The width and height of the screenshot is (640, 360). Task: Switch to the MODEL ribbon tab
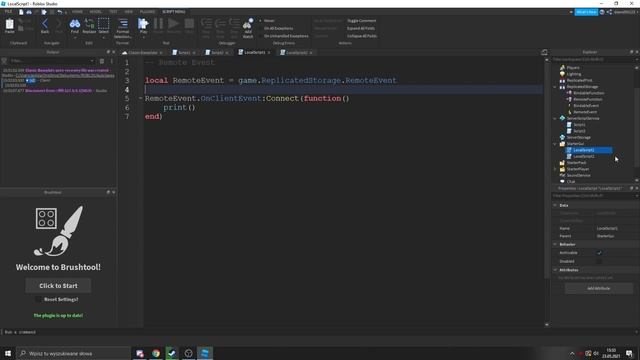(x=96, y=12)
